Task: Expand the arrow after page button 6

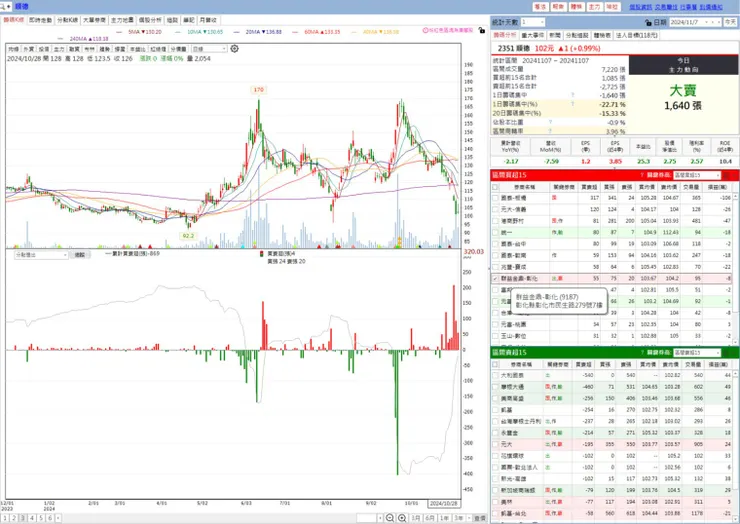Action: 58,518
